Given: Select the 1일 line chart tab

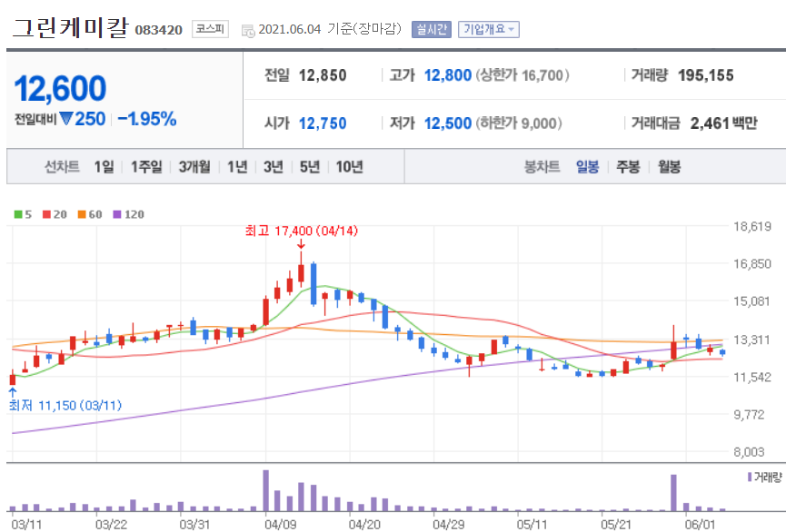Looking at the screenshot, I should point(104,166).
